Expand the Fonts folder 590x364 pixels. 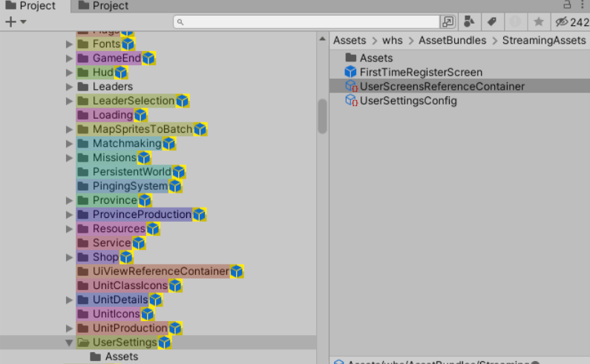69,44
